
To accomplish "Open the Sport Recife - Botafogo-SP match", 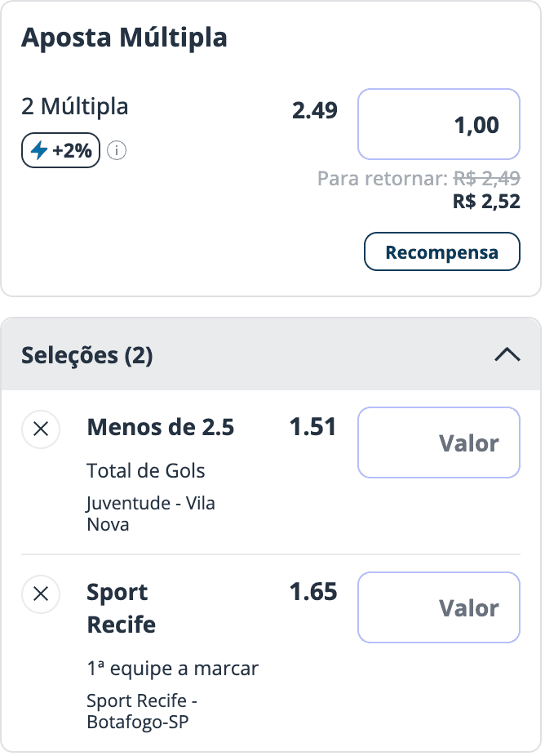I will pyautogui.click(x=142, y=711).
